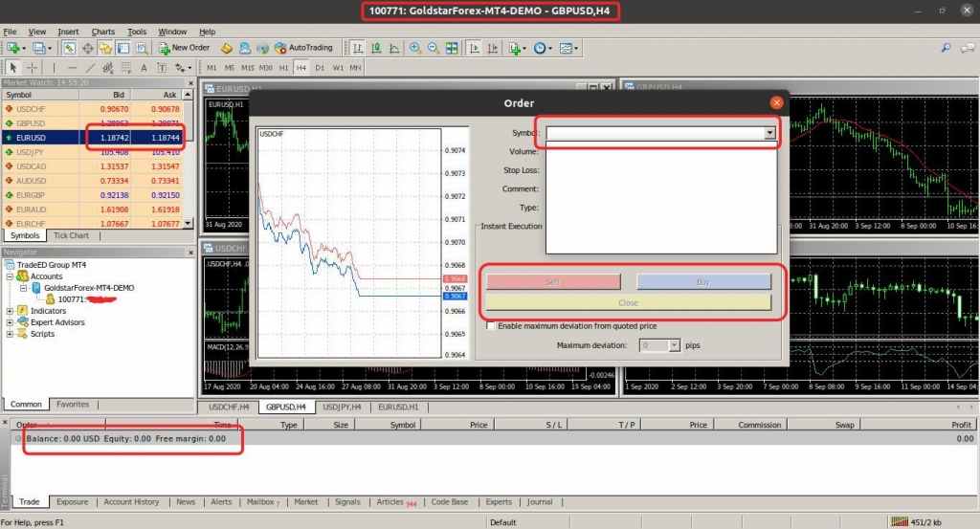This screenshot has height=529, width=980.
Task: Click New Order toolbar button
Action: tap(185, 48)
